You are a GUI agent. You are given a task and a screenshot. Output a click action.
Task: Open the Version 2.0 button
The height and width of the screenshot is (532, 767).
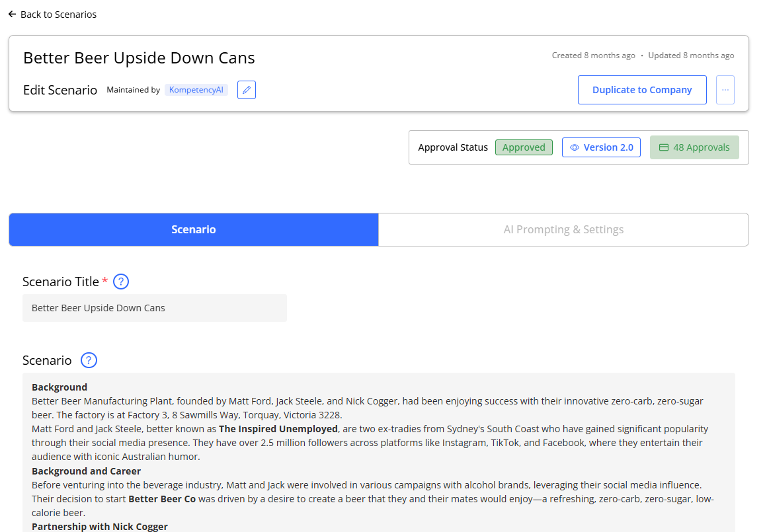[x=601, y=147]
